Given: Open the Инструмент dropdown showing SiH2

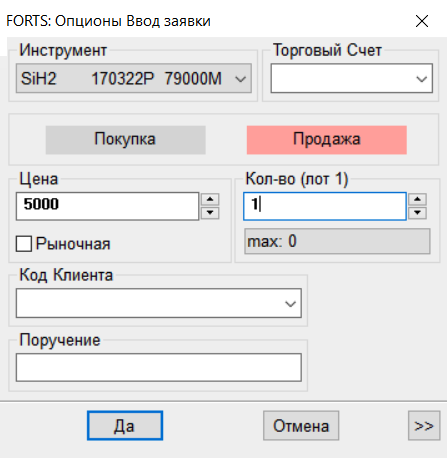Looking at the screenshot, I should [x=134, y=79].
